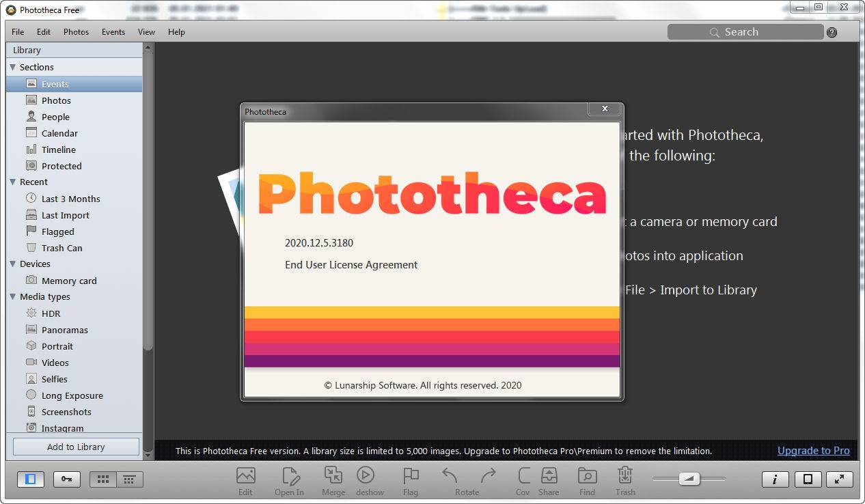Click the Open In toolbar icon
Viewport: 865px width, 504px height.
(x=290, y=475)
